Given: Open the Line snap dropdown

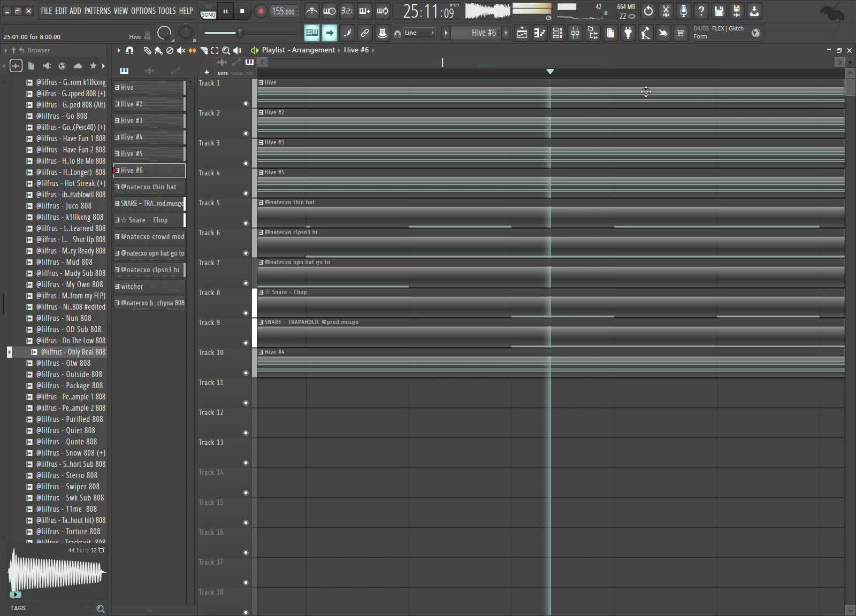Looking at the screenshot, I should [x=419, y=33].
